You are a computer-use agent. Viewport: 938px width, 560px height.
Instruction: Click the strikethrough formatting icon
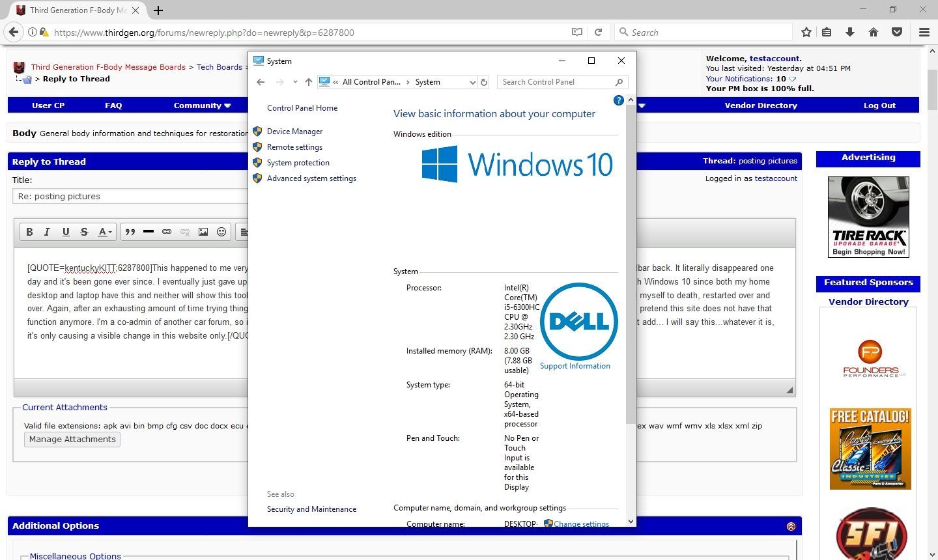click(x=84, y=232)
